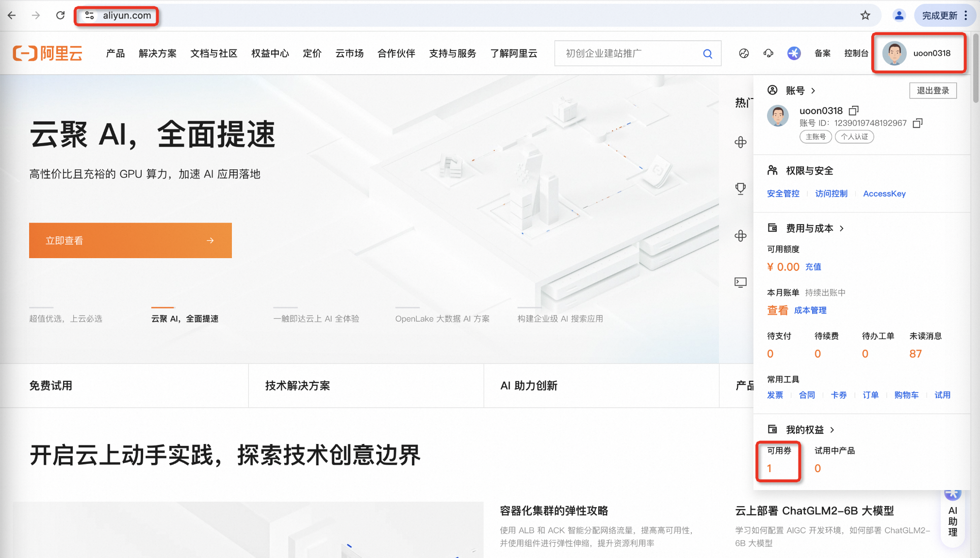Click the blue AI assistant star icon in navbar
This screenshot has width=980, height=558.
click(x=794, y=53)
